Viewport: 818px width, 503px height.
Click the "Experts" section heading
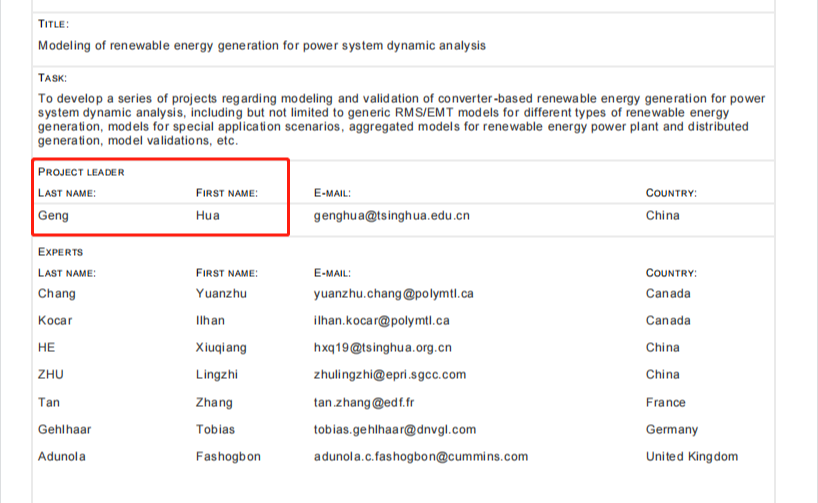pyautogui.click(x=60, y=252)
